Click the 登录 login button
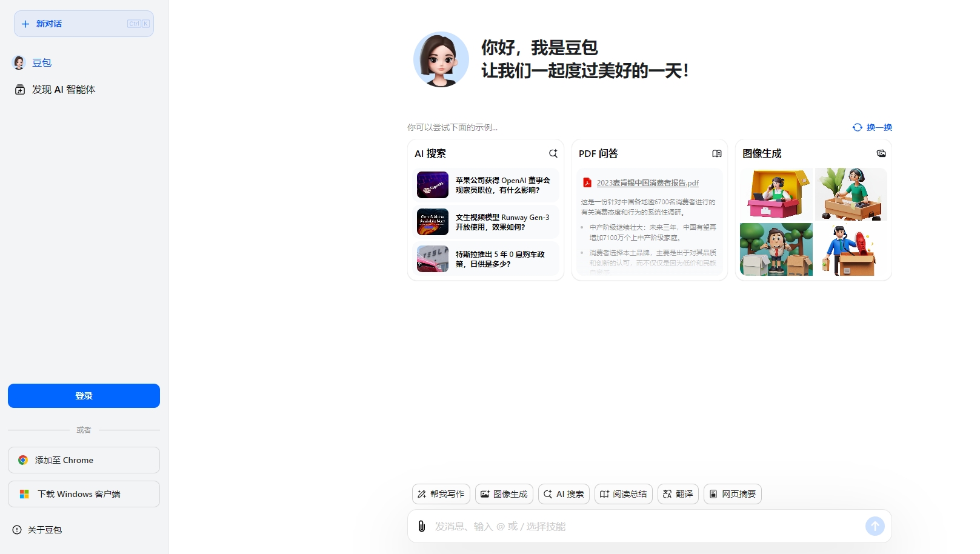 pos(84,395)
